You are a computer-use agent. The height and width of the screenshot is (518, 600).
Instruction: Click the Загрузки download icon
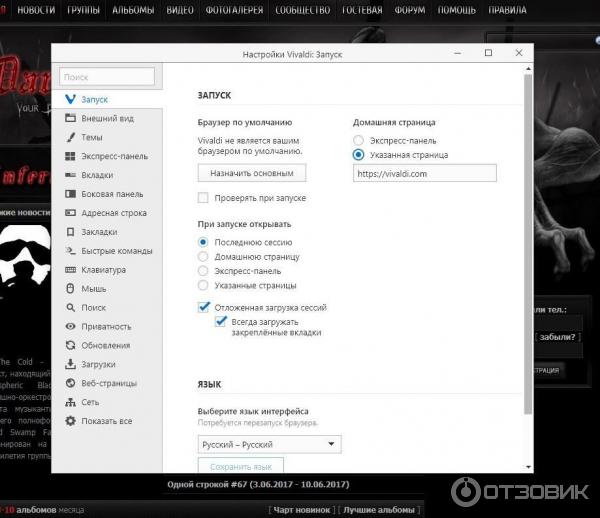click(70, 364)
